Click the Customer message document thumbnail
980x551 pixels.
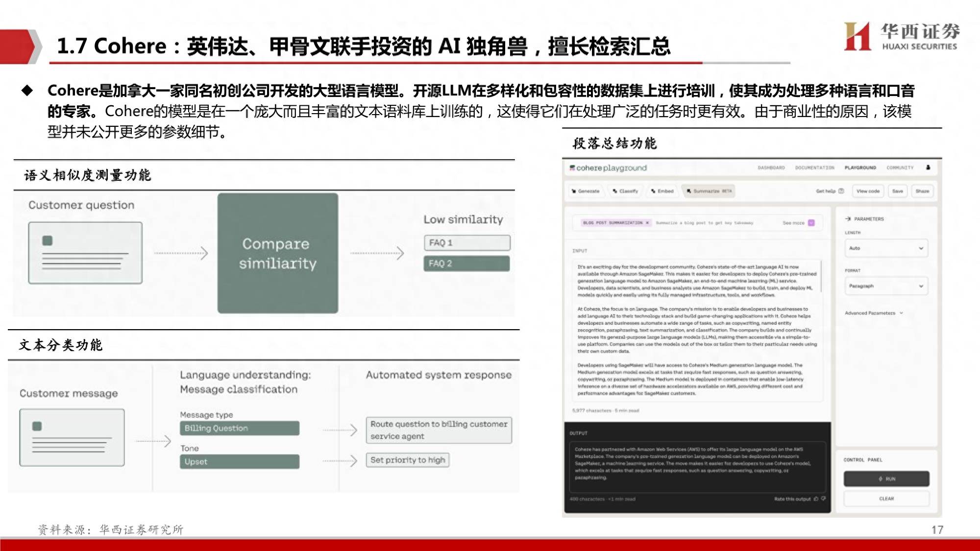tap(72, 437)
